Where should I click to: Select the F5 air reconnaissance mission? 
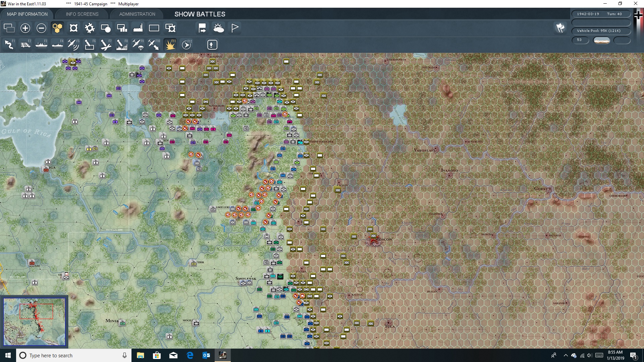73,45
